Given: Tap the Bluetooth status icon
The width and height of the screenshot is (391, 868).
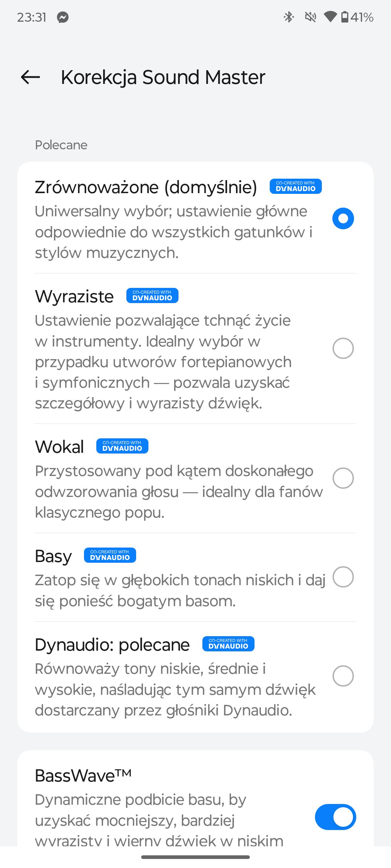Looking at the screenshot, I should click(289, 17).
